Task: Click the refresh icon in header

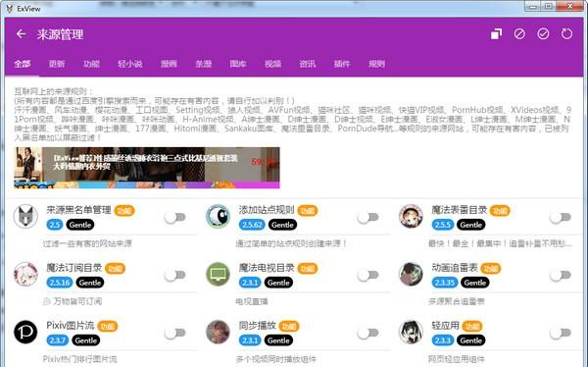Action: (566, 34)
